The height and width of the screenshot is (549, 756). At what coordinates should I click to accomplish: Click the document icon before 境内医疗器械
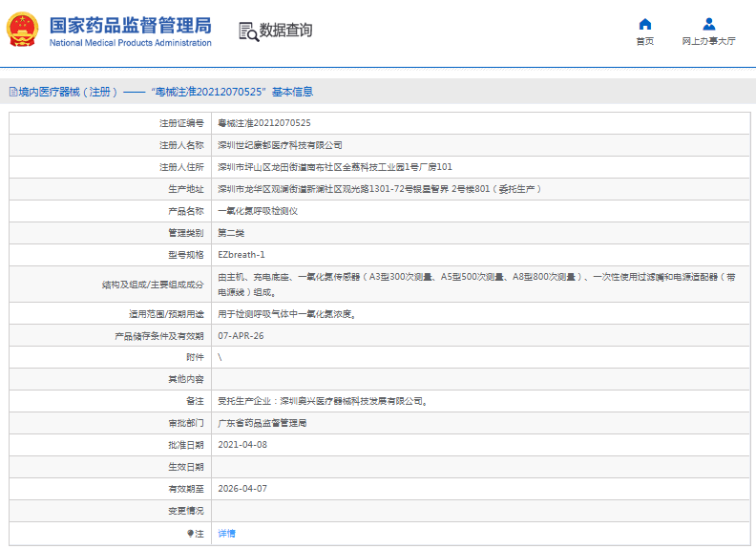tap(13, 93)
